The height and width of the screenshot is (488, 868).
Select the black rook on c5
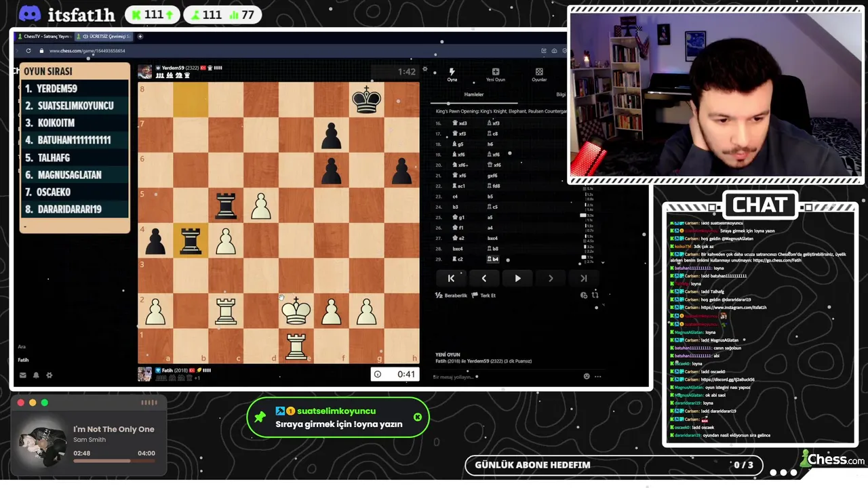pyautogui.click(x=226, y=205)
